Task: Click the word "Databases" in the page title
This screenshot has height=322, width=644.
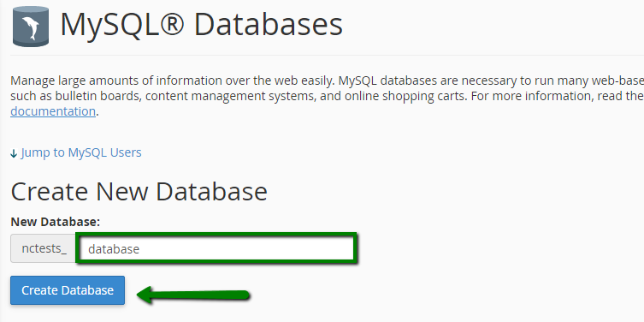Action: [269, 25]
